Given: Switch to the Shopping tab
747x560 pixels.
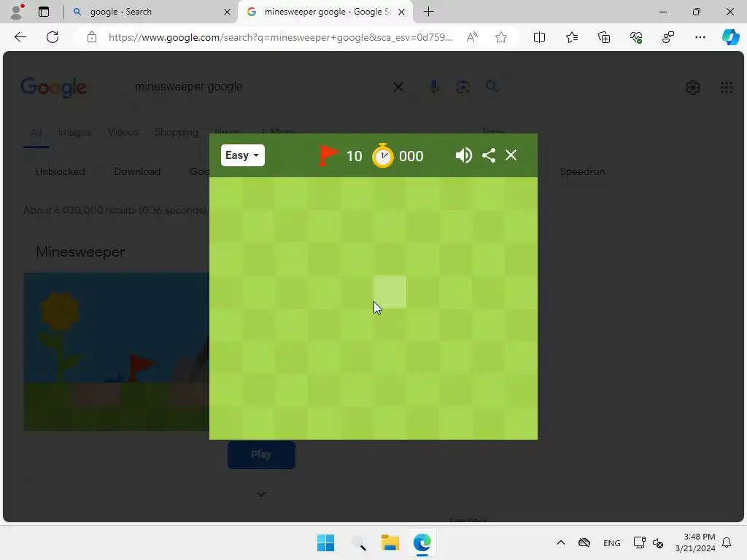Looking at the screenshot, I should pyautogui.click(x=176, y=133).
